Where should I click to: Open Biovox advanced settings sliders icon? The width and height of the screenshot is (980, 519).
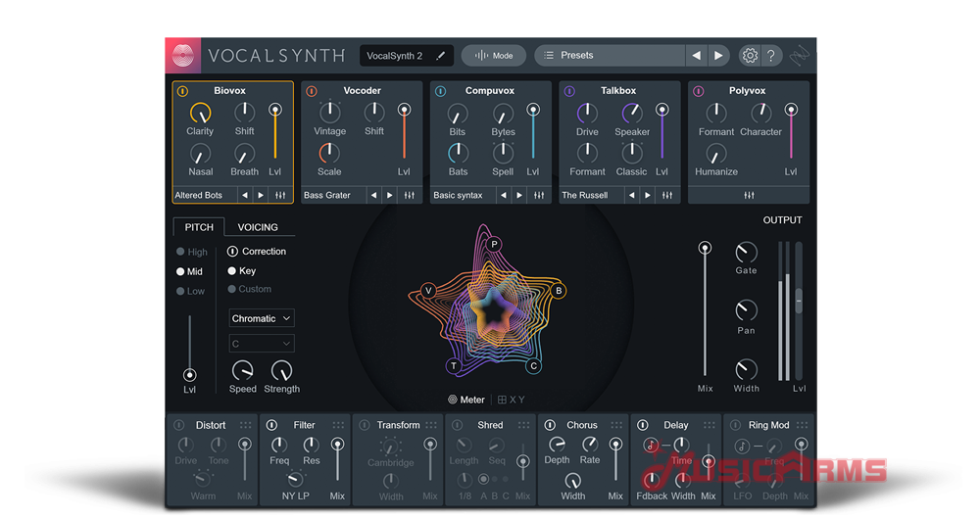click(280, 195)
